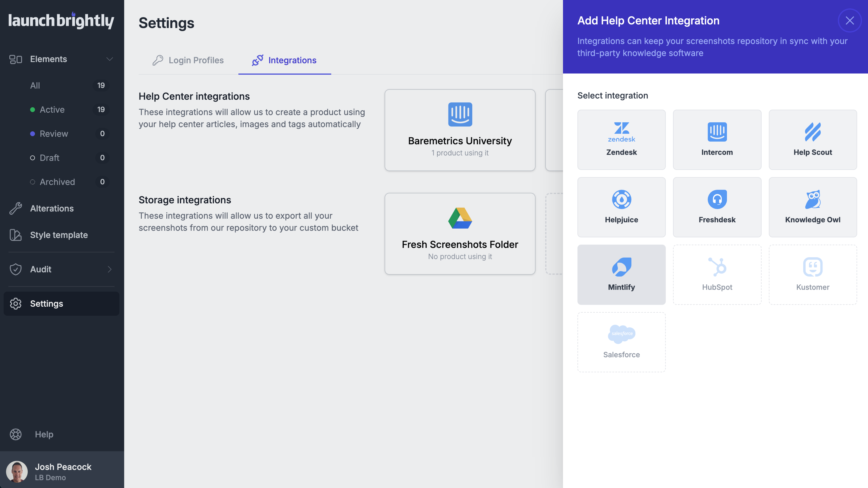Collapse the Elements section chevron
Image resolution: width=868 pixels, height=488 pixels.
click(109, 59)
